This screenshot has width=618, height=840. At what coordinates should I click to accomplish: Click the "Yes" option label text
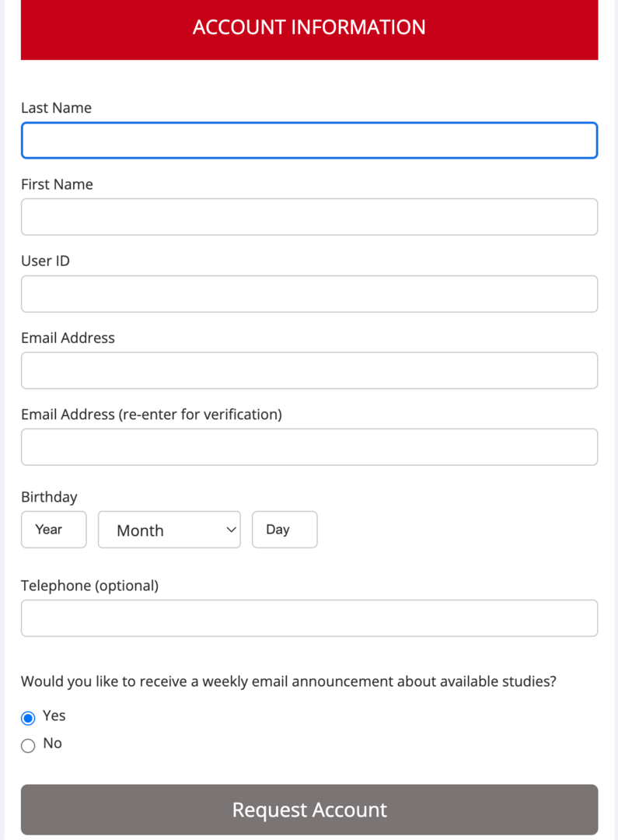[x=54, y=716]
